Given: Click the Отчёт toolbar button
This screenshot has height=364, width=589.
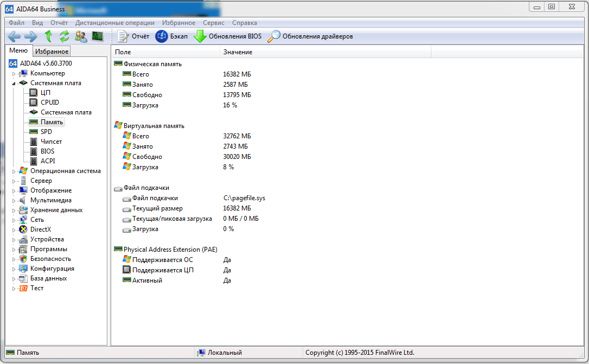Looking at the screenshot, I should pos(133,36).
